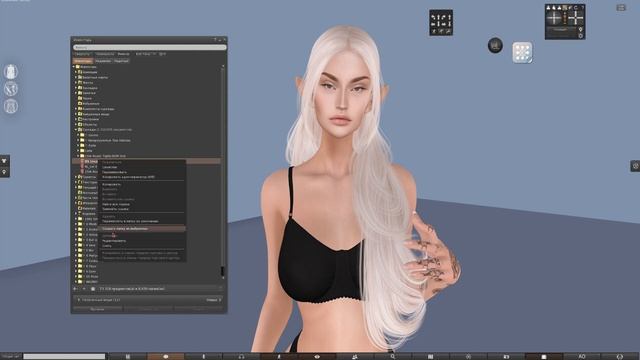Switch to the Инвентарь tab
This screenshot has width=640, height=360.
pyautogui.click(x=83, y=61)
